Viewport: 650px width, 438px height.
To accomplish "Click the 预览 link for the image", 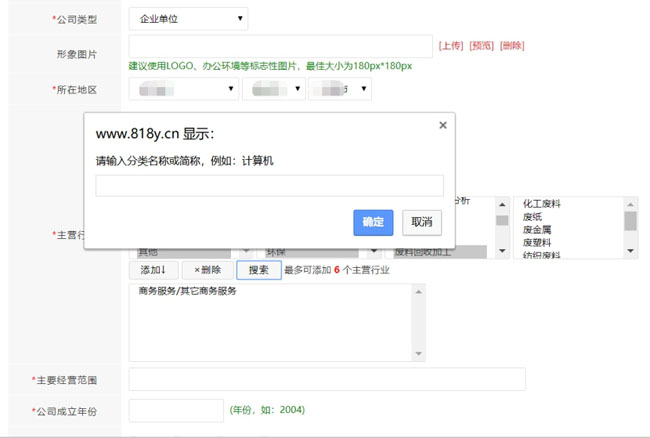I will (x=481, y=46).
